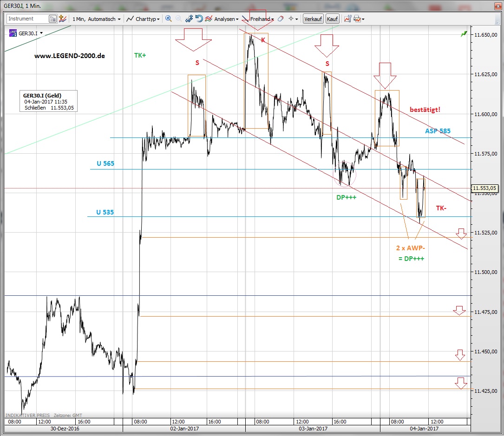Click the reset view undo arrow icon
Image resolution: width=504 pixels, height=436 pixels.
(199, 19)
